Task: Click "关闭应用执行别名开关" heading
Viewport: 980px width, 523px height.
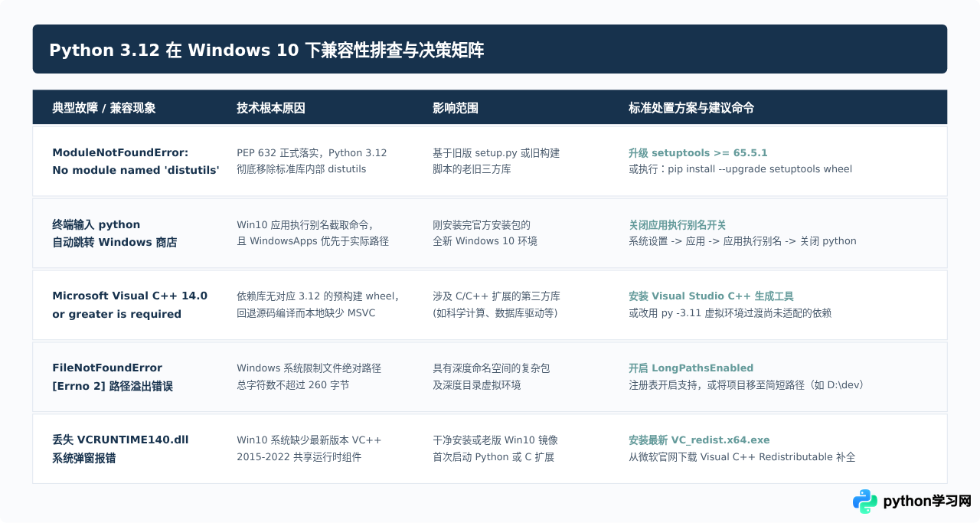Action: point(678,225)
